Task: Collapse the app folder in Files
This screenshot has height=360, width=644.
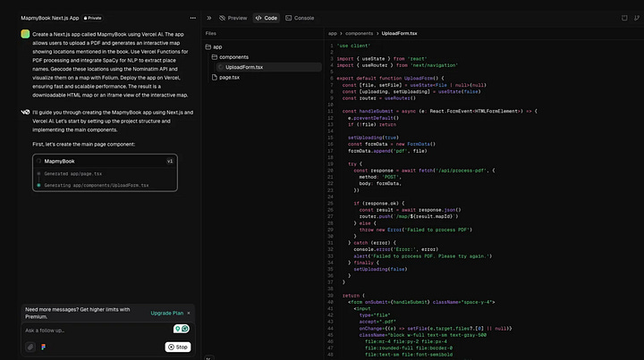Action: click(214, 46)
